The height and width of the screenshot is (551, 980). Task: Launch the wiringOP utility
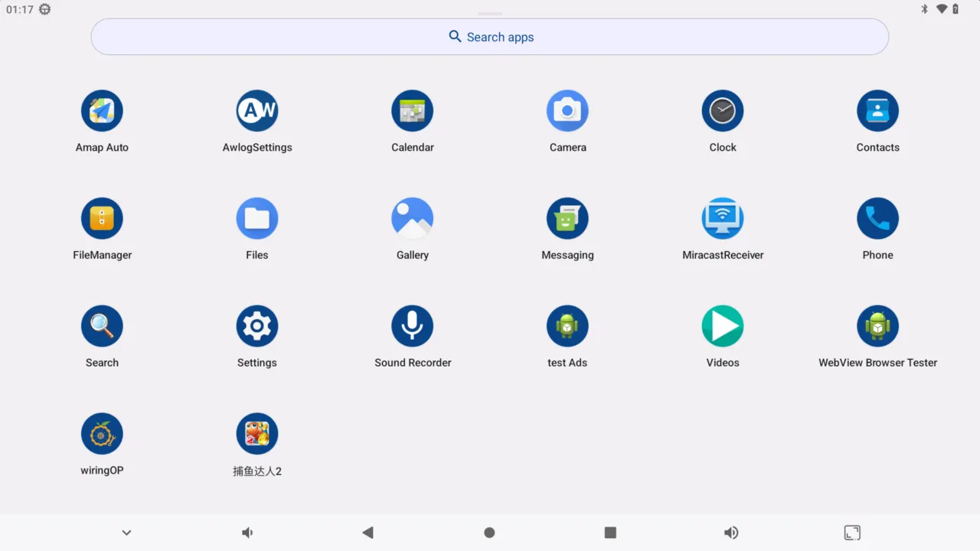(102, 433)
